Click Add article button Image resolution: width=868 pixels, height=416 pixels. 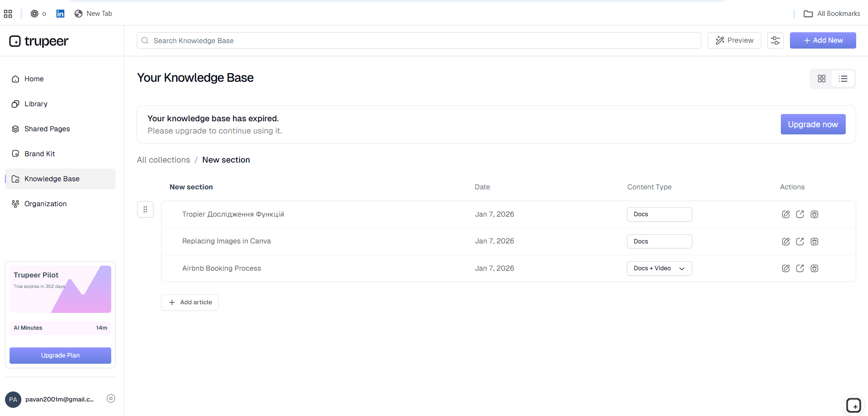pyautogui.click(x=190, y=302)
